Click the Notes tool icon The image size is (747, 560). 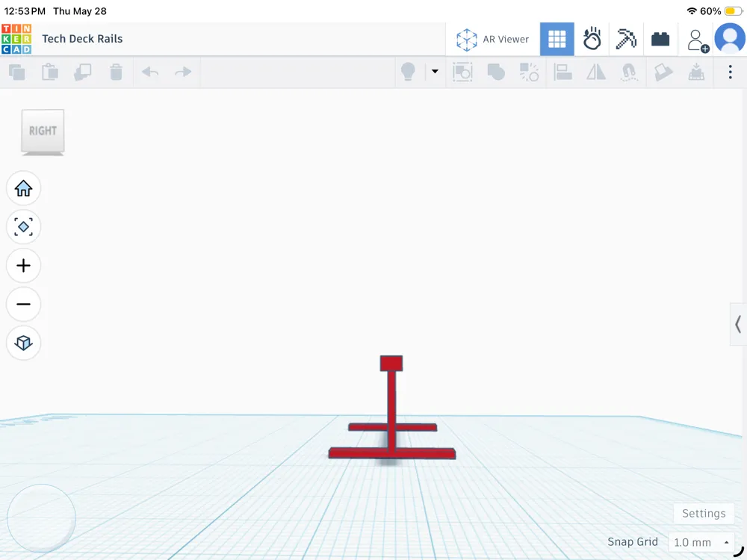click(x=663, y=72)
